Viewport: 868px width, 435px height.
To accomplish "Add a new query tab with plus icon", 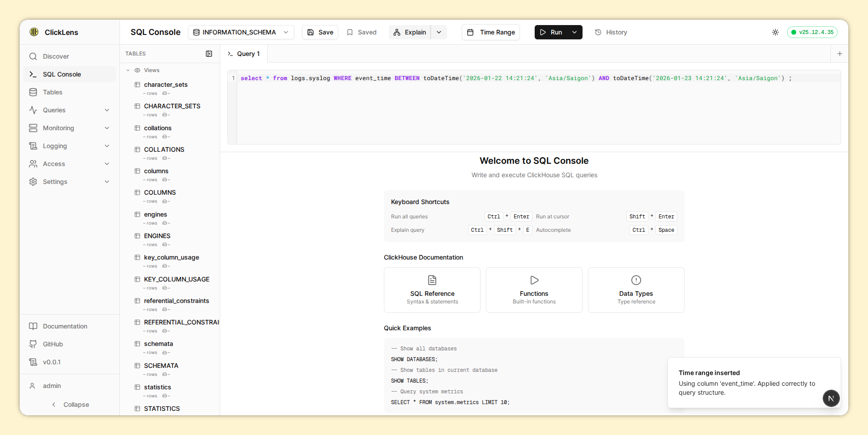I will coord(839,54).
